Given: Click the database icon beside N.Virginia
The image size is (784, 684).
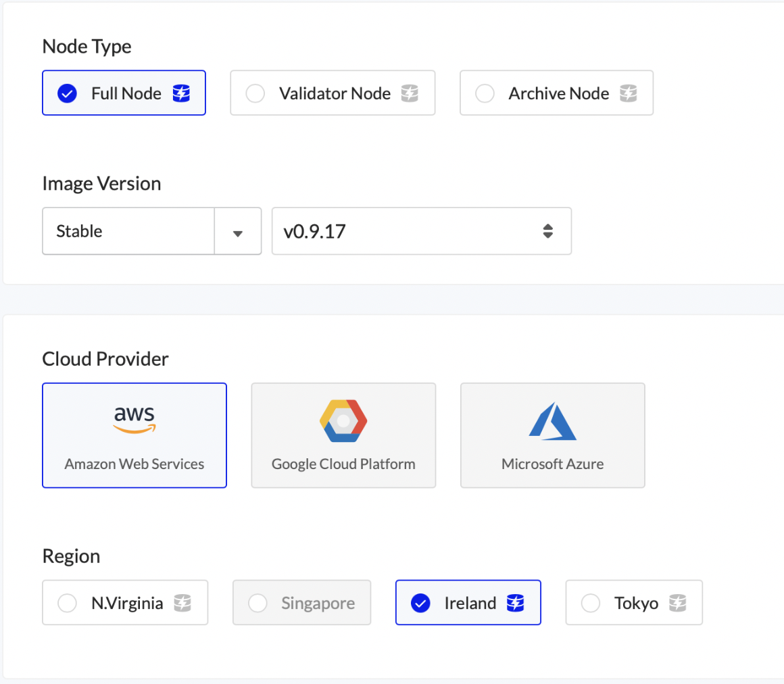Looking at the screenshot, I should pos(182,603).
